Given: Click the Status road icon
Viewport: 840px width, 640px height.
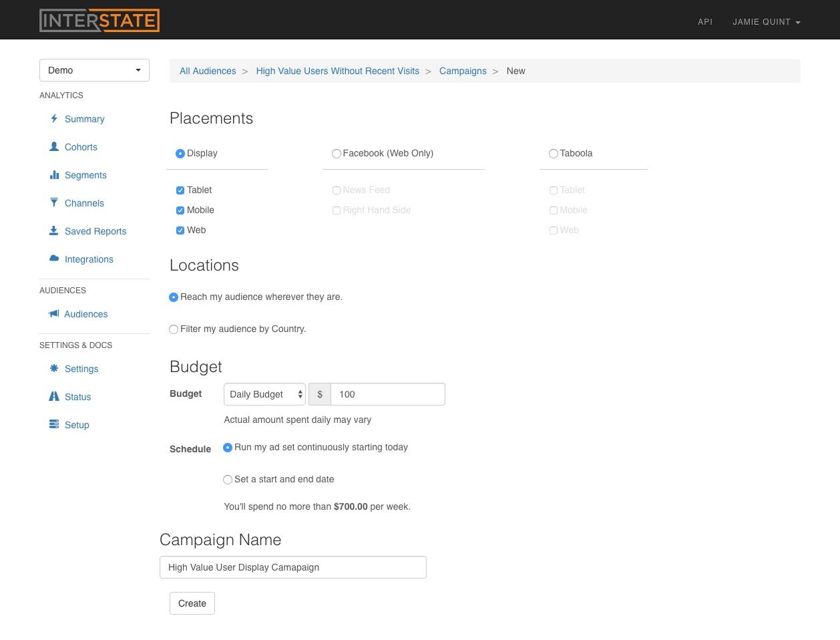Looking at the screenshot, I should [54, 396].
